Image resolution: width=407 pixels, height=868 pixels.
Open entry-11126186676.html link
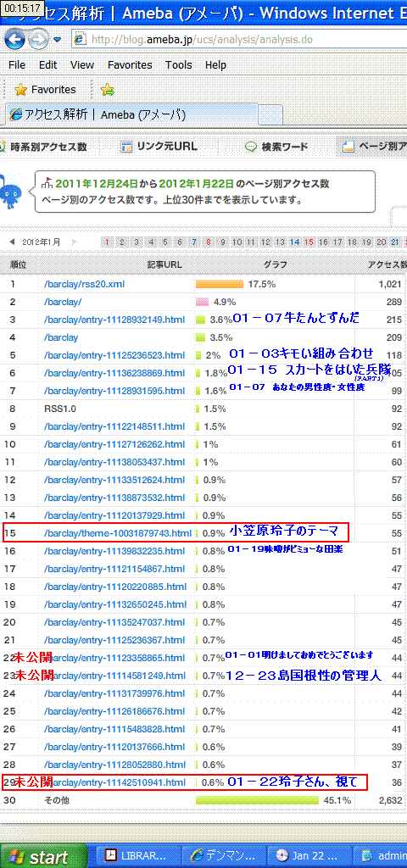coord(114,711)
